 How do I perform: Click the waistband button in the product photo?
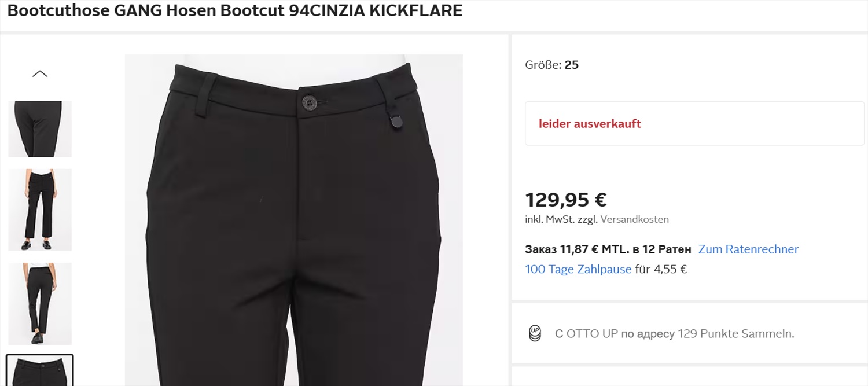(310, 102)
